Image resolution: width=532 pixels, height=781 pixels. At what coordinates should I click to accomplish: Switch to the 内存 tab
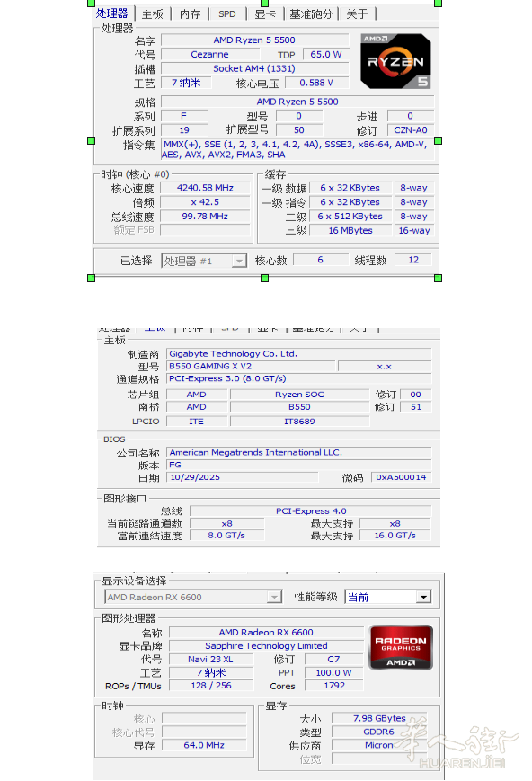(191, 14)
